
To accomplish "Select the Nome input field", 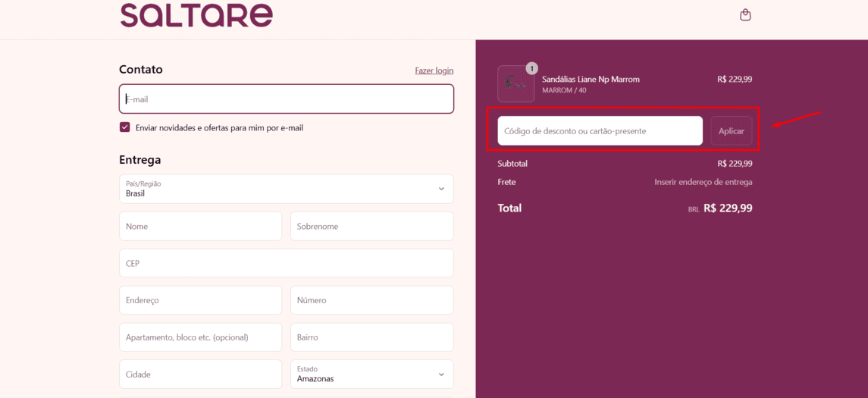I will click(x=200, y=226).
